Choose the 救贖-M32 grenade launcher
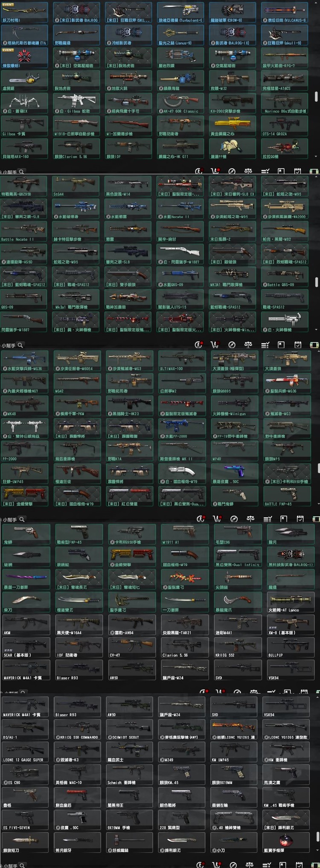The height and width of the screenshot is (868, 320). pos(233,81)
